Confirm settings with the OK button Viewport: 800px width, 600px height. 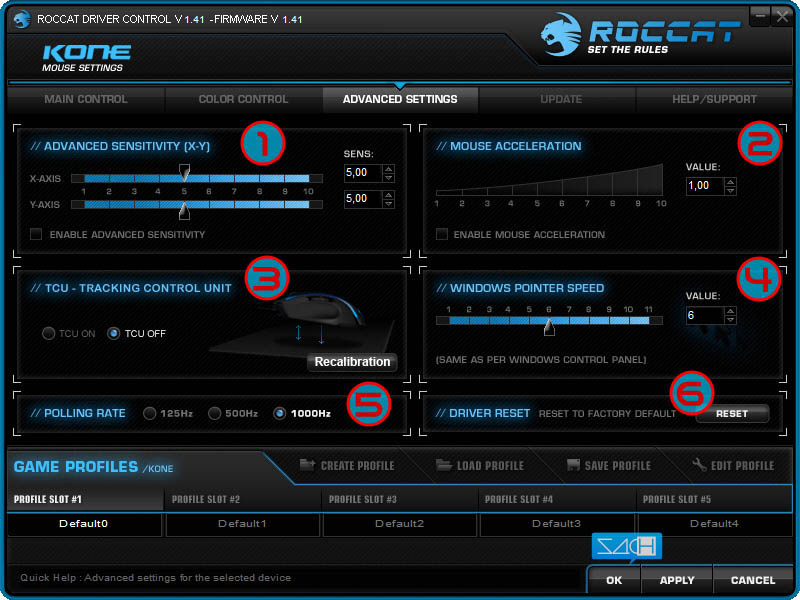pyautogui.click(x=614, y=580)
